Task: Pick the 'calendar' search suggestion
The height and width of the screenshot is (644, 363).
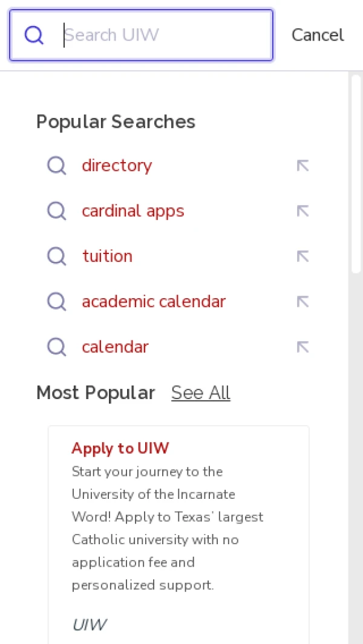Action: [x=115, y=346]
